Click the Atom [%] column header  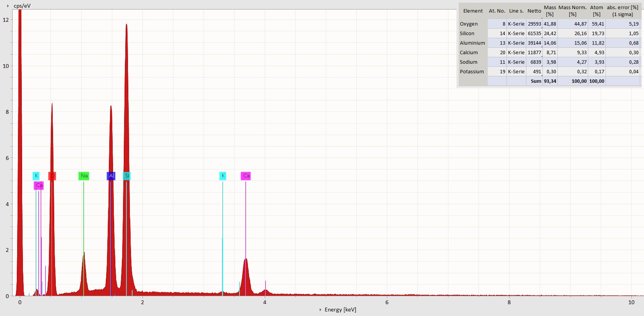(x=596, y=11)
